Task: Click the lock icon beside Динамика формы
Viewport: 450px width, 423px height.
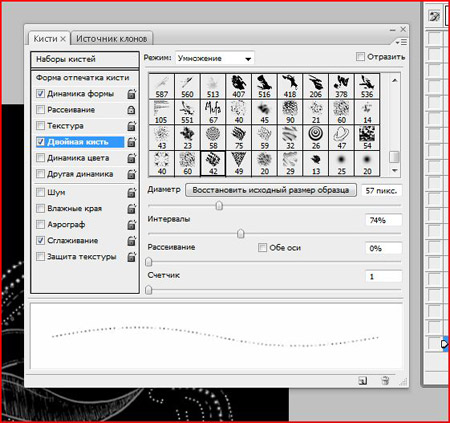Action: click(132, 94)
